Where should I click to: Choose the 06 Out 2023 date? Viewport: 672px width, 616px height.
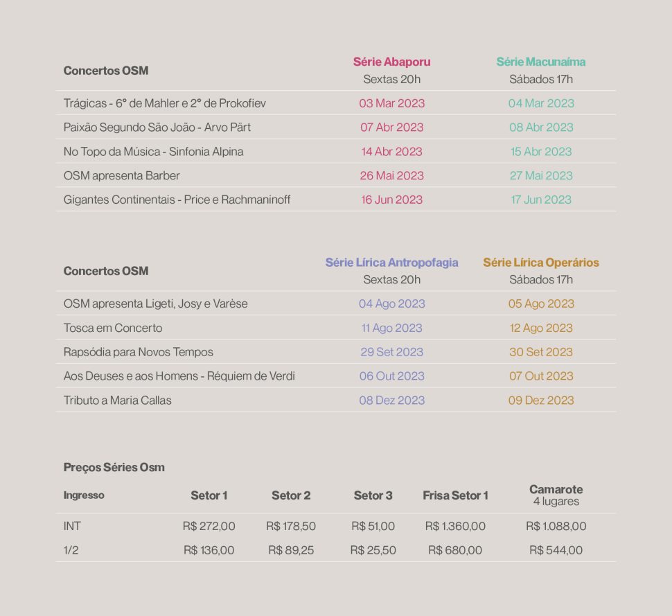[391, 376]
